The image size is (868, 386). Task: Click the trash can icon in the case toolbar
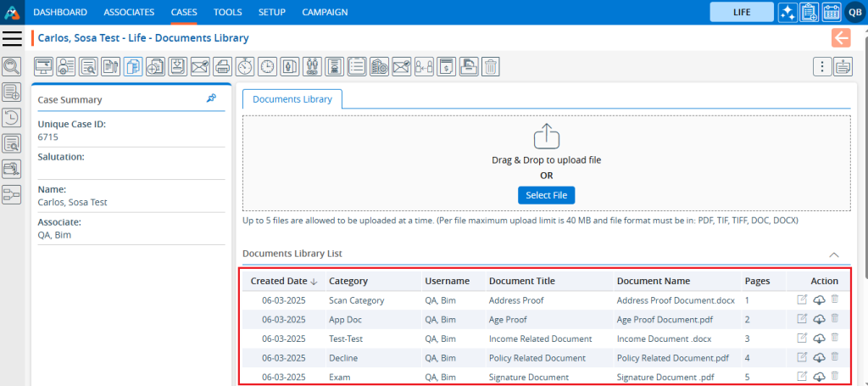[x=491, y=66]
